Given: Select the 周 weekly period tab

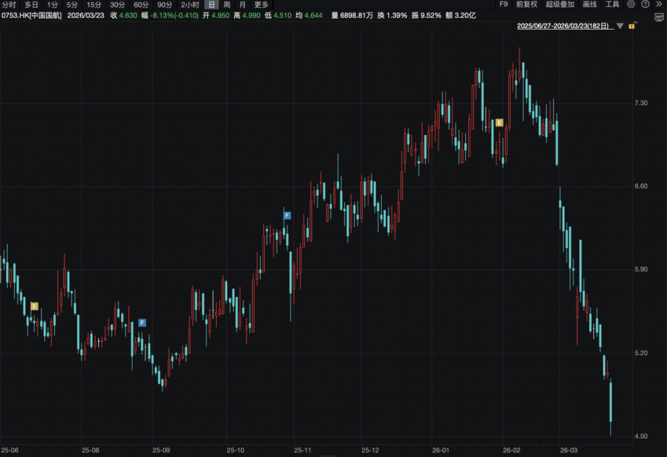Looking at the screenshot, I should pyautogui.click(x=227, y=5).
